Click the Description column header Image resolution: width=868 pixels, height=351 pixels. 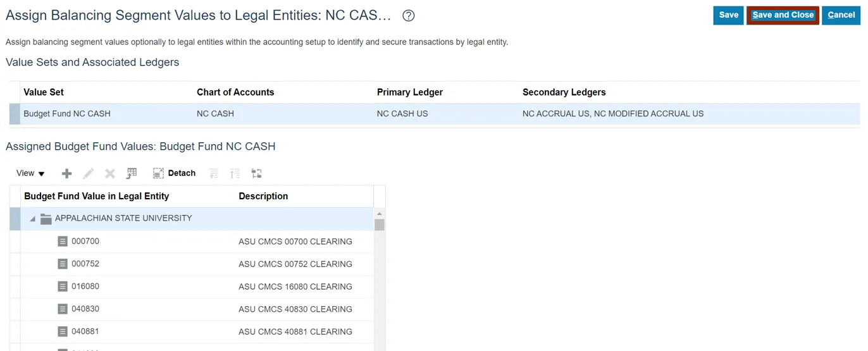(x=263, y=196)
